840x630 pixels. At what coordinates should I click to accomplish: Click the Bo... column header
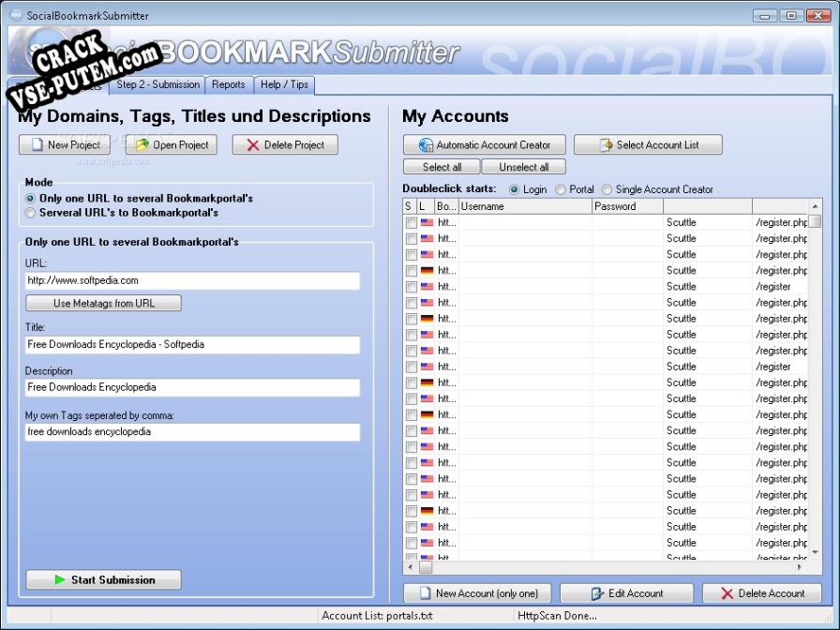pyautogui.click(x=446, y=206)
